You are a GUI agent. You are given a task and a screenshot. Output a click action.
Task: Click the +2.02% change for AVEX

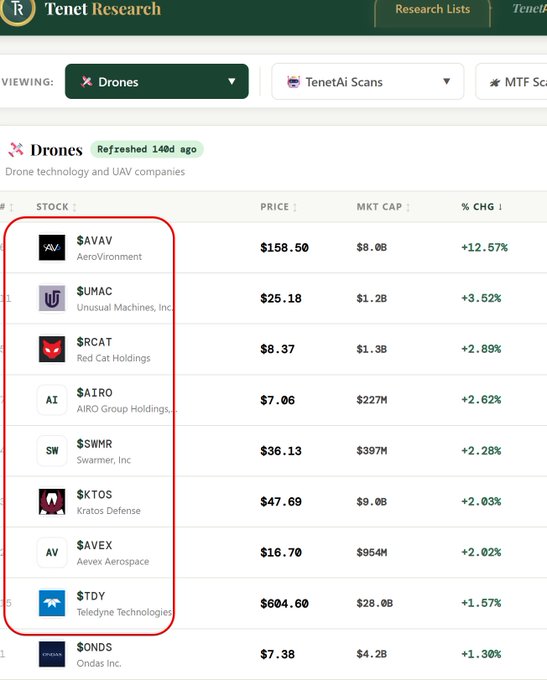point(481,552)
